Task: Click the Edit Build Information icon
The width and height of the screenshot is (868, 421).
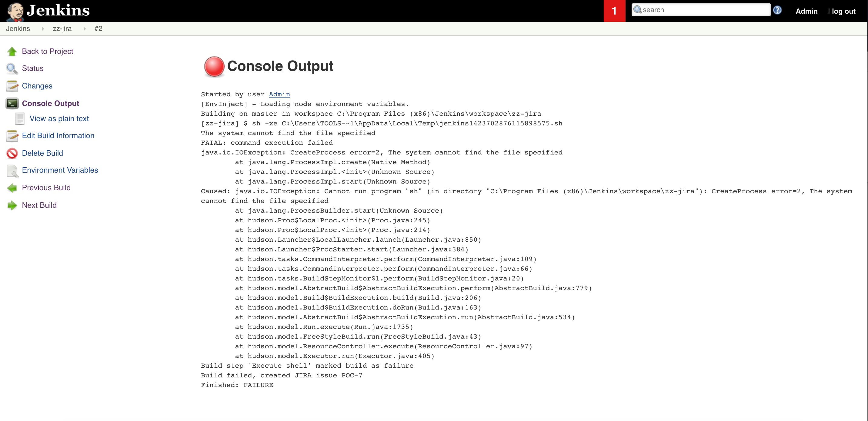Action: pyautogui.click(x=12, y=136)
